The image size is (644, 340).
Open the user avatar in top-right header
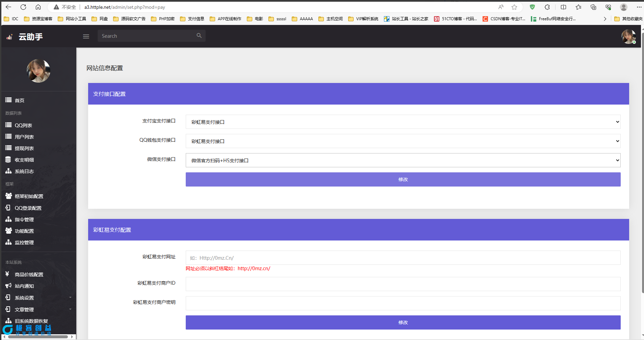tap(628, 36)
